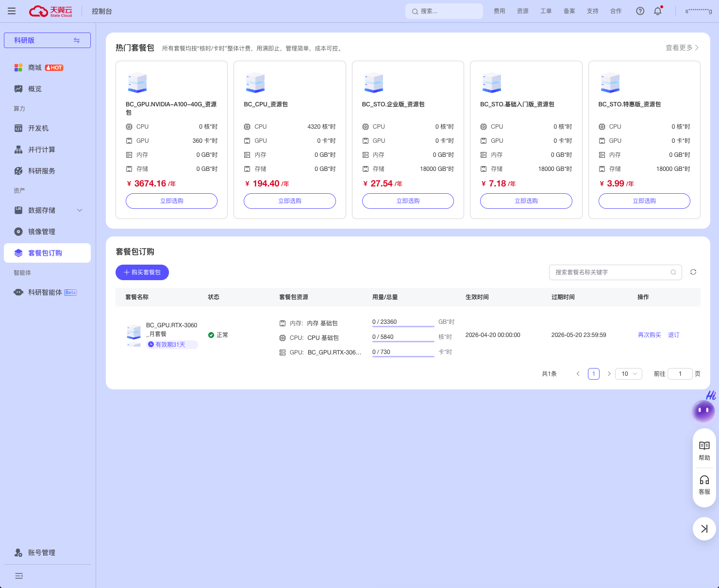Go to the next page arrow
Viewport: 719px width, 588px height.
click(609, 374)
